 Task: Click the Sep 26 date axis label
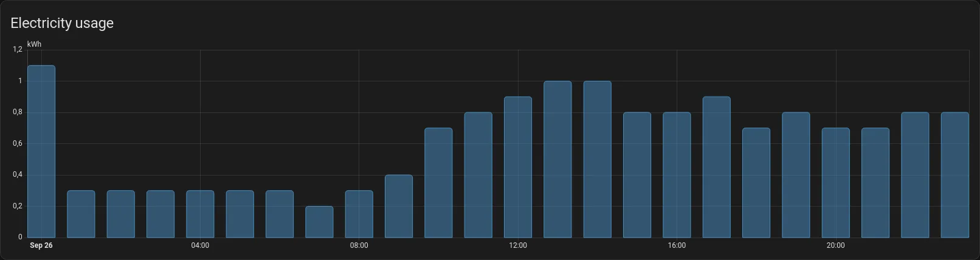click(41, 245)
